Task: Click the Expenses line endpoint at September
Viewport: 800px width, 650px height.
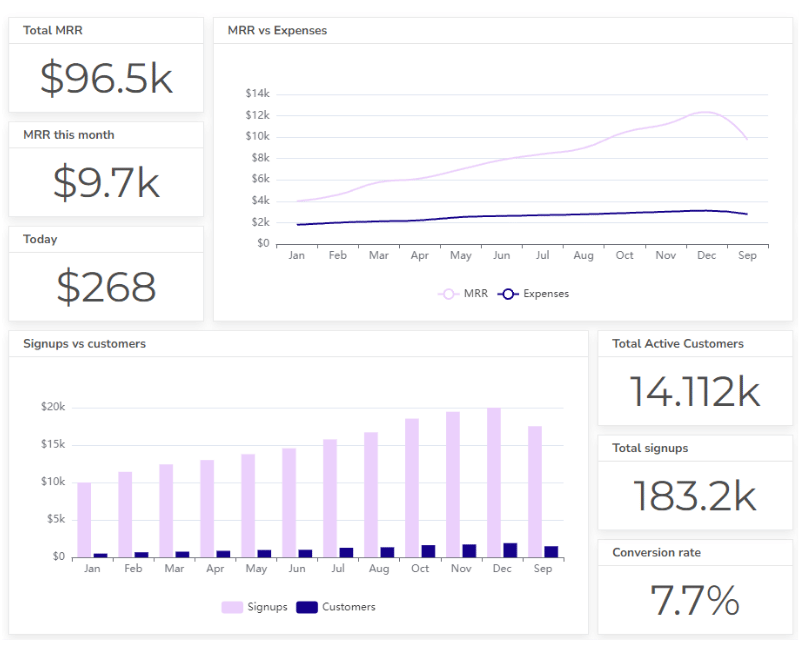Action: coord(747,213)
